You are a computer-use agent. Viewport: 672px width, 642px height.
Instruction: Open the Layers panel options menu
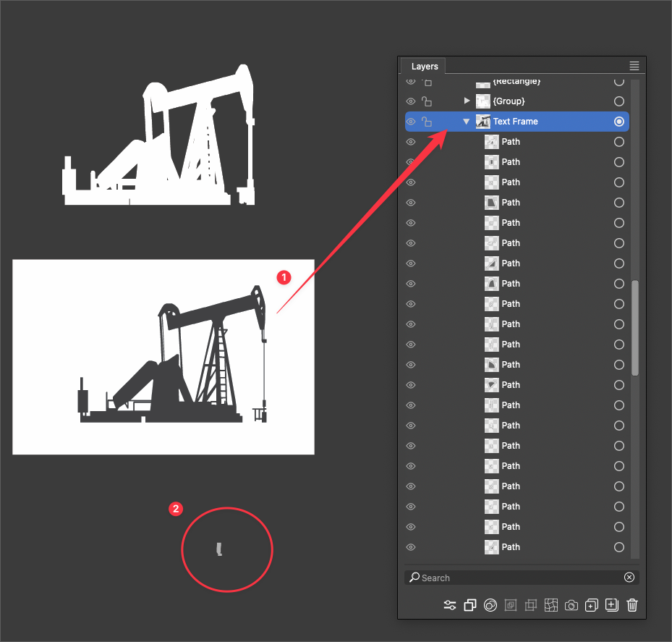(x=634, y=66)
